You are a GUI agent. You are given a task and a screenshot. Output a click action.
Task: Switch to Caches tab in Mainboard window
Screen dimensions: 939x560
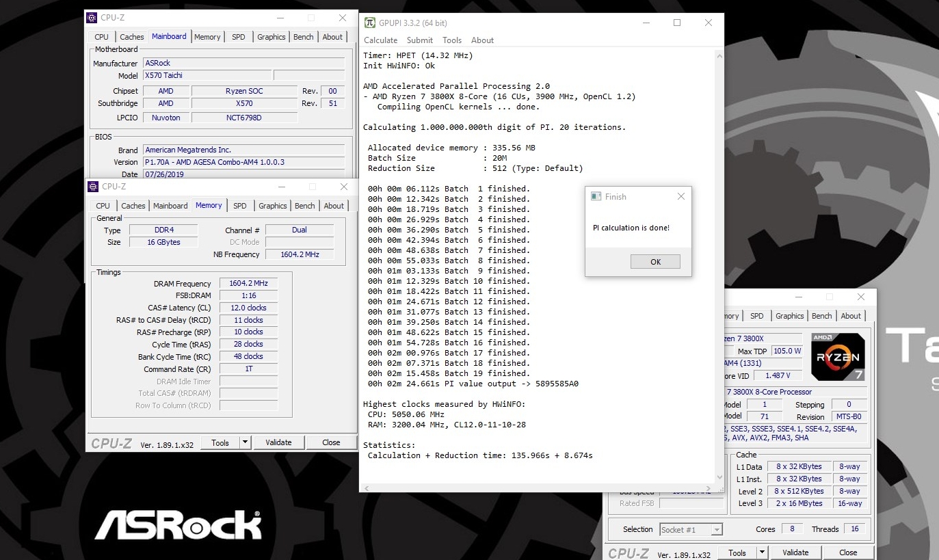(131, 37)
